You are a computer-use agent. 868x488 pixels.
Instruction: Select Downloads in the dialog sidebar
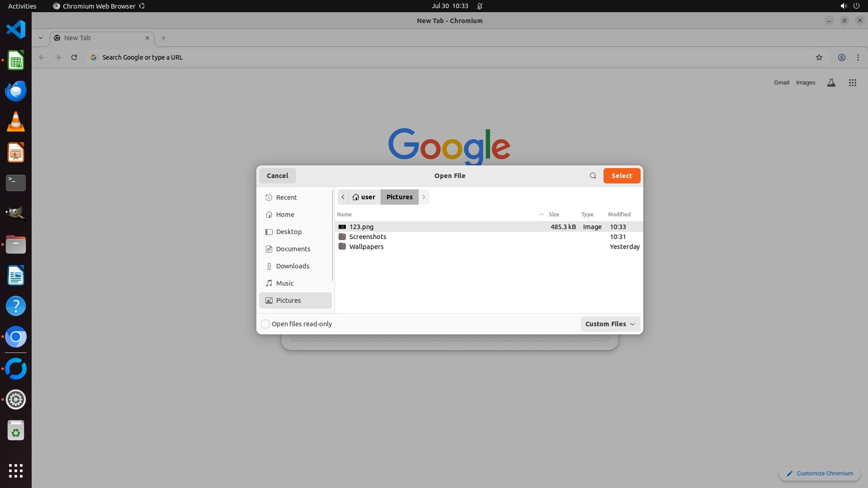292,266
